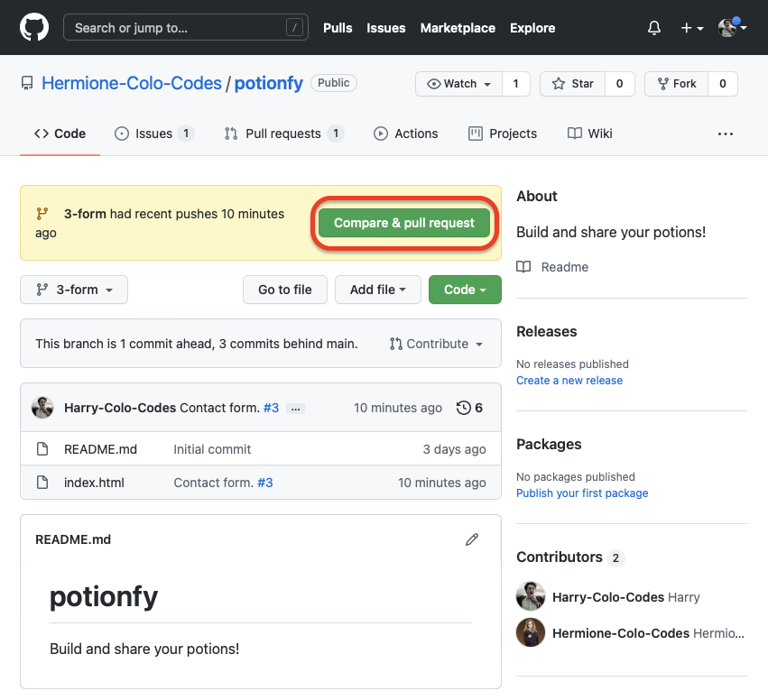This screenshot has height=700, width=768.
Task: Follow the Create a new release link
Action: click(569, 381)
